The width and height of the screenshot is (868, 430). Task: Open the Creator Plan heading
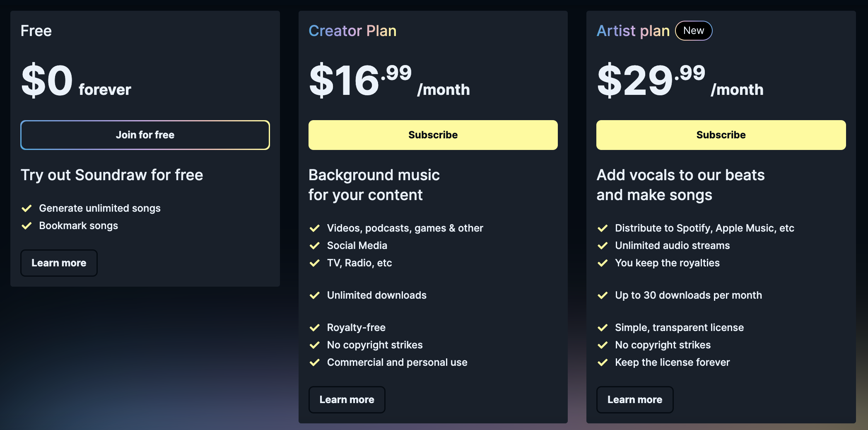352,30
